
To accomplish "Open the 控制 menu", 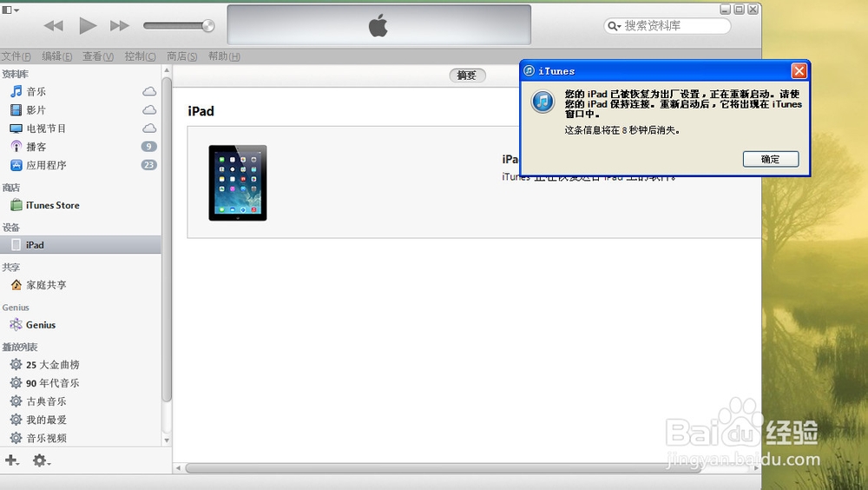I will point(140,56).
